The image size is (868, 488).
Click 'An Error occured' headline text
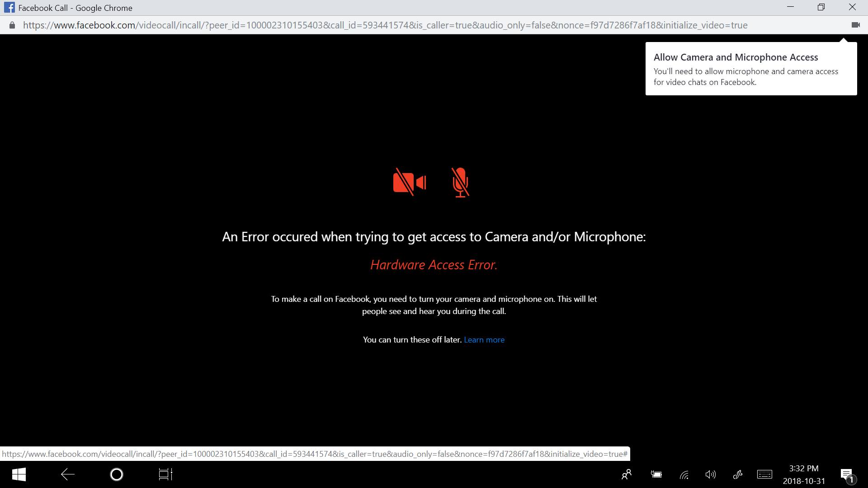(x=434, y=237)
